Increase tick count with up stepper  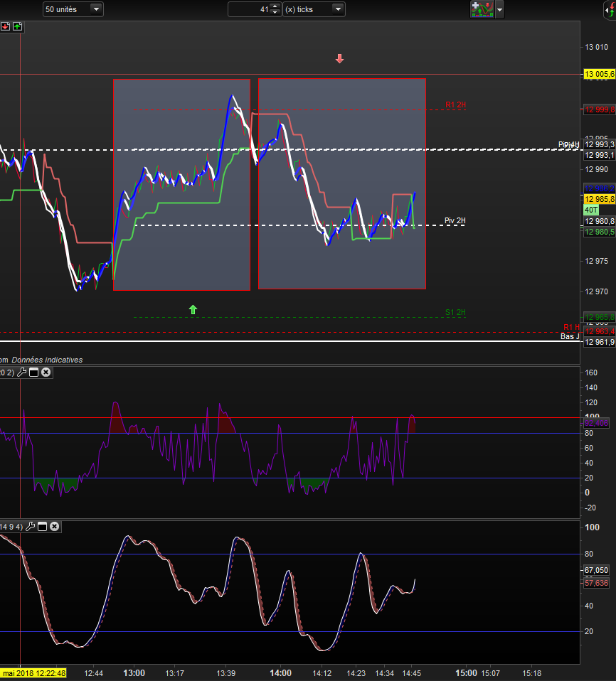click(x=276, y=6)
